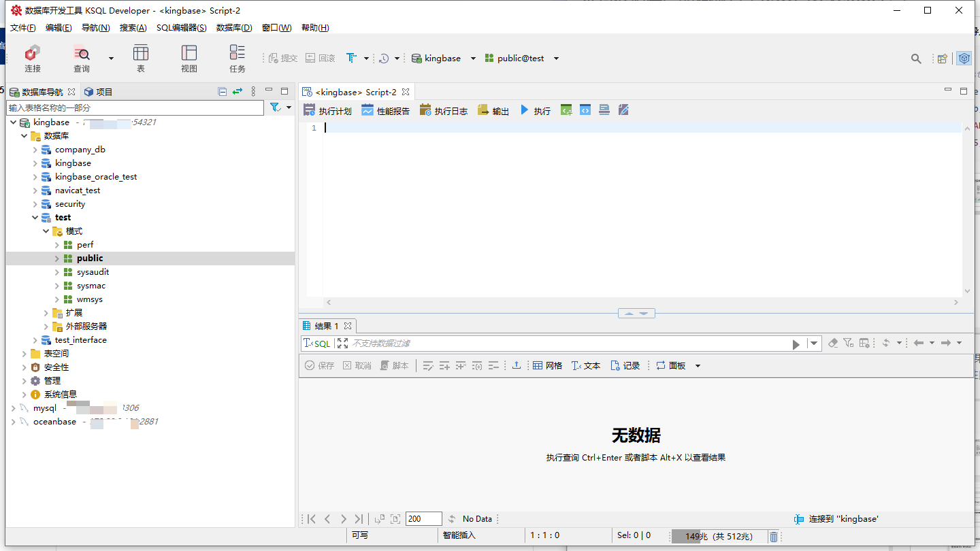Open the 任务 (Tasks) toolbar icon
980x551 pixels.
tap(237, 59)
